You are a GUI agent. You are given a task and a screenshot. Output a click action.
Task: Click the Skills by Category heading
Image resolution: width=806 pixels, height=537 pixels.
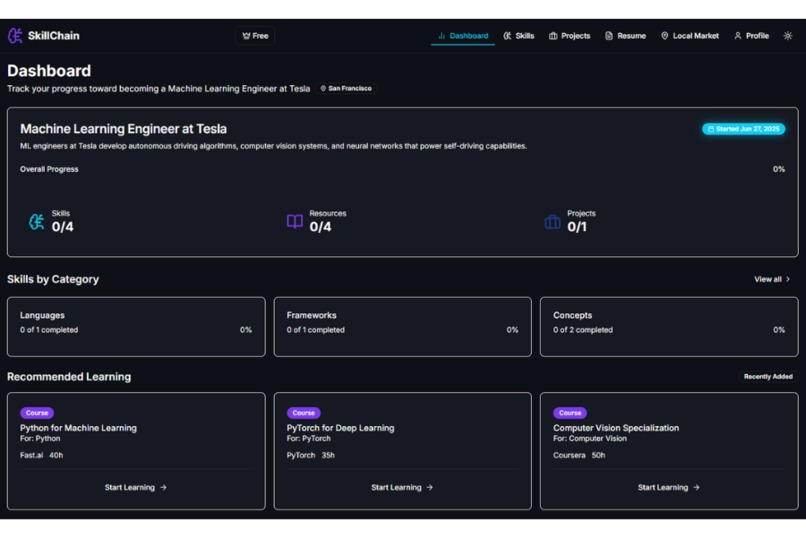tap(53, 279)
